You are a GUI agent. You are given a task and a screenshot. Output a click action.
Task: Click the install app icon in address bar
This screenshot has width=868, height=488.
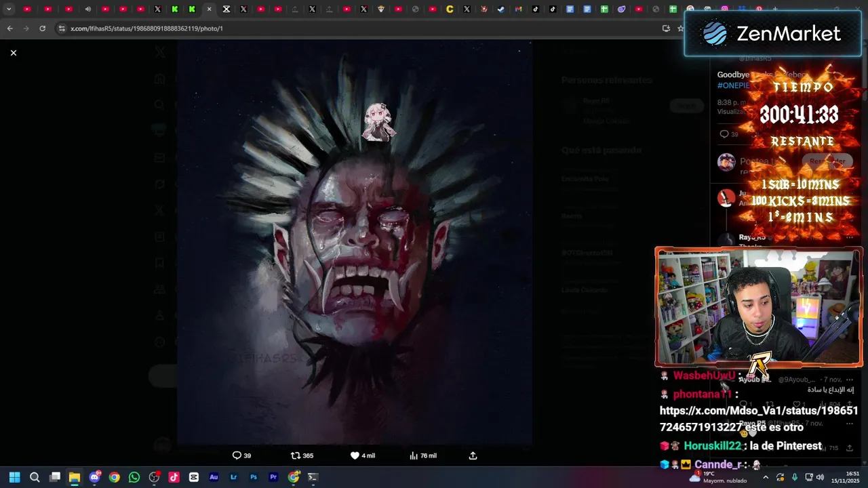coord(666,28)
